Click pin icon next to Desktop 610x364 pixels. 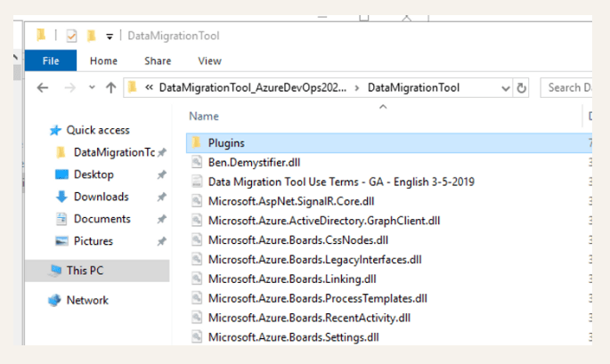coord(161,174)
